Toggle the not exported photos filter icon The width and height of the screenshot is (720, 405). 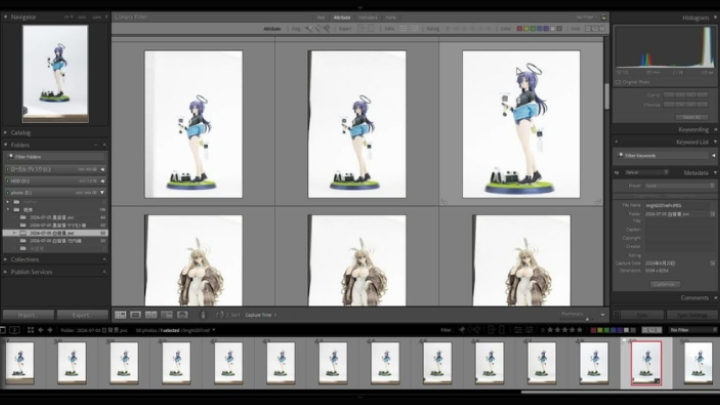tap(371, 28)
